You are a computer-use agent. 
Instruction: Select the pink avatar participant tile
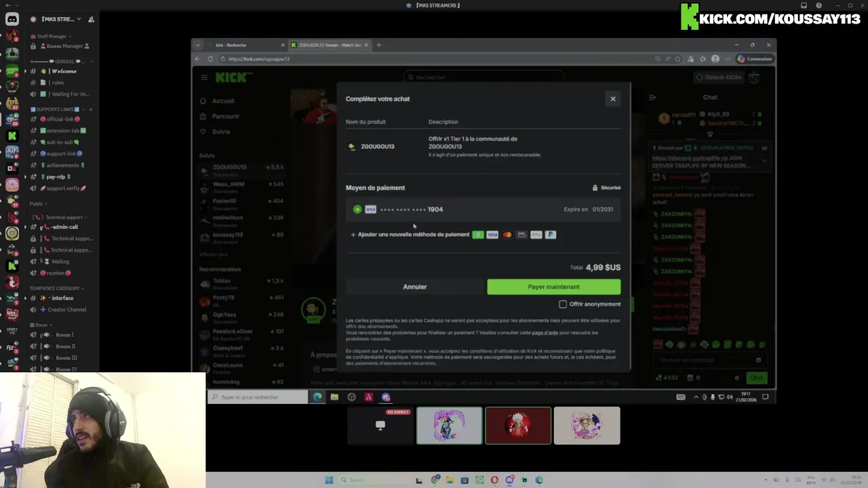(x=587, y=426)
